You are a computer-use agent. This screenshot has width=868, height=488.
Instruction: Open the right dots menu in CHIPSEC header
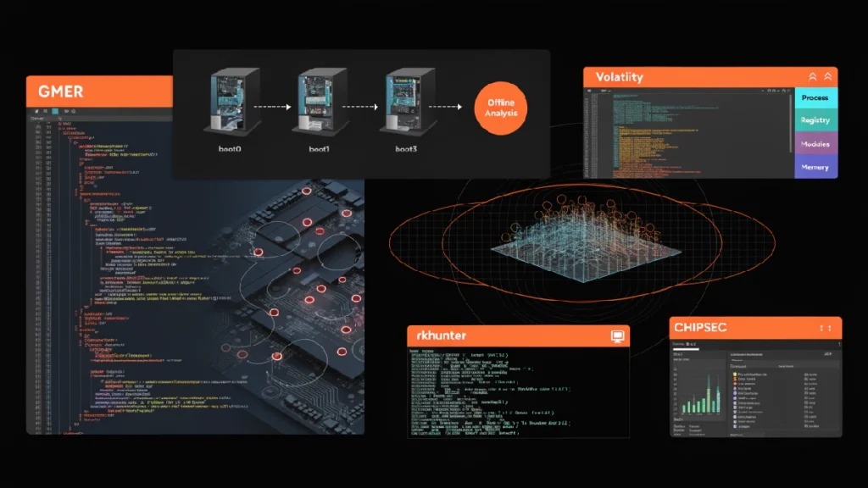pos(829,328)
